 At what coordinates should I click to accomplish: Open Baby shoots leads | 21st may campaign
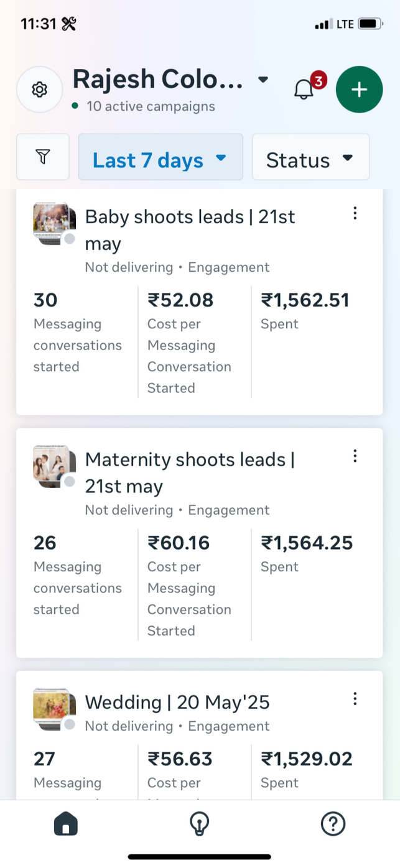click(x=190, y=229)
